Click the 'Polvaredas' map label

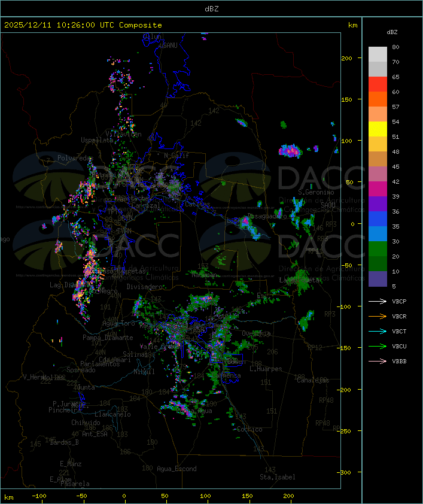click(75, 158)
